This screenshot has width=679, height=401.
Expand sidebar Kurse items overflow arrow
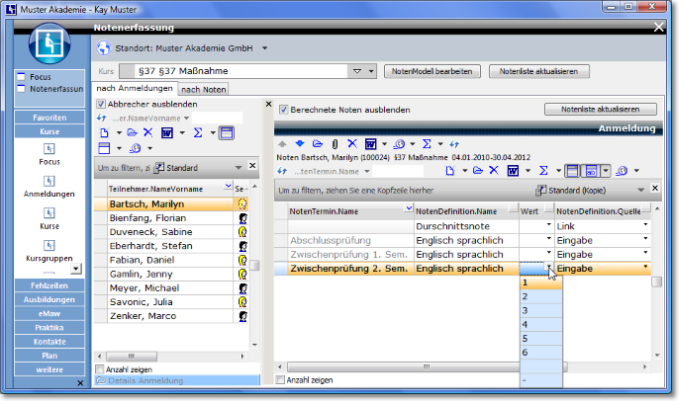[x=76, y=268]
